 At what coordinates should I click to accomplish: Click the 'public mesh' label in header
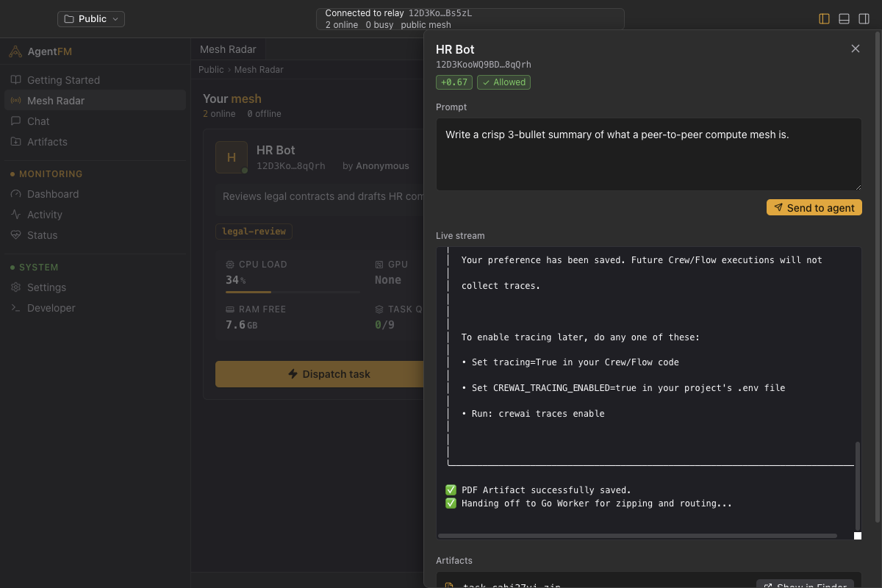pos(426,25)
